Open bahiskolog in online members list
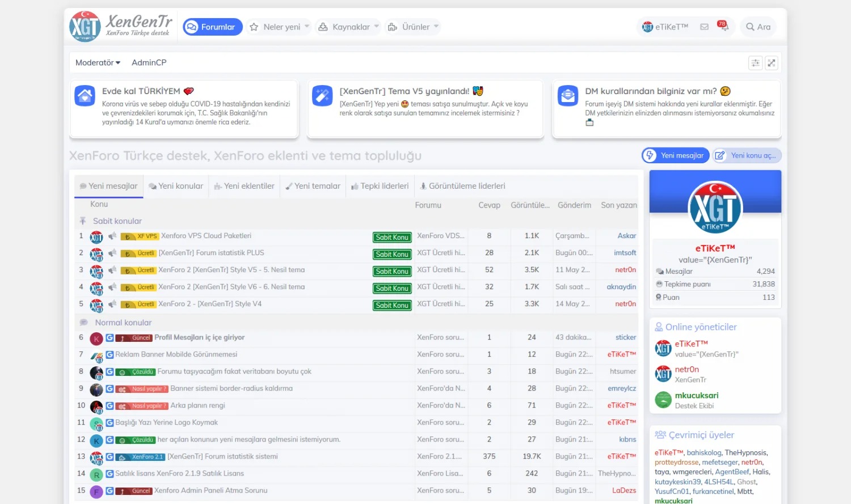 coord(704,452)
